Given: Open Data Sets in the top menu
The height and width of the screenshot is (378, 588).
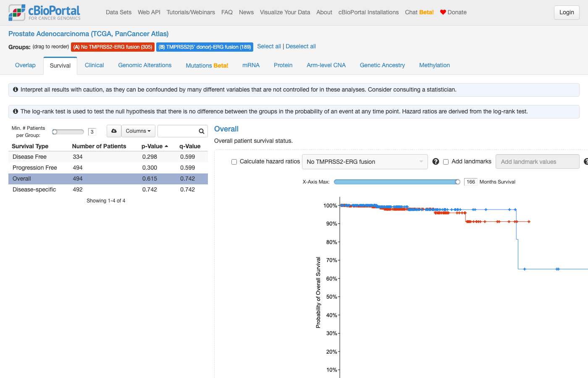Looking at the screenshot, I should (119, 12).
